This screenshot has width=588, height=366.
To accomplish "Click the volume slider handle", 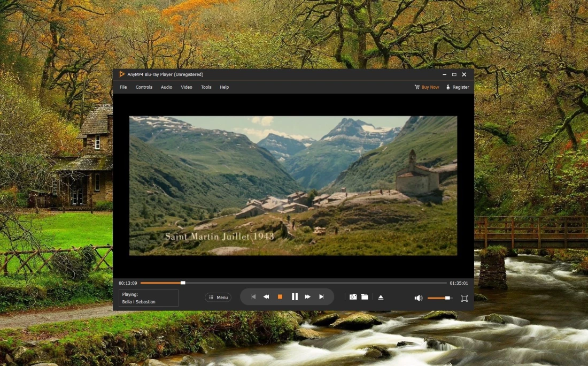I will click(447, 298).
